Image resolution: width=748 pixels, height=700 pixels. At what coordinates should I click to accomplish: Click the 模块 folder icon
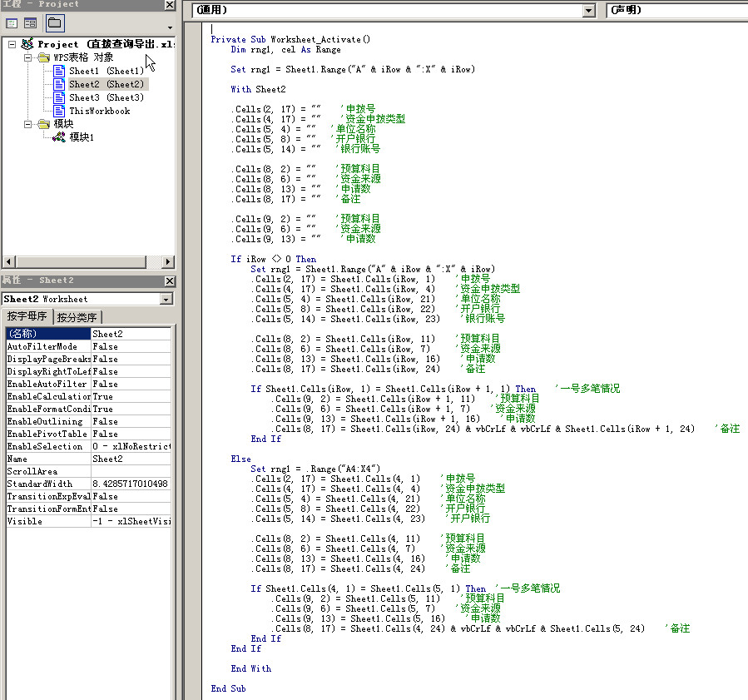tap(43, 124)
